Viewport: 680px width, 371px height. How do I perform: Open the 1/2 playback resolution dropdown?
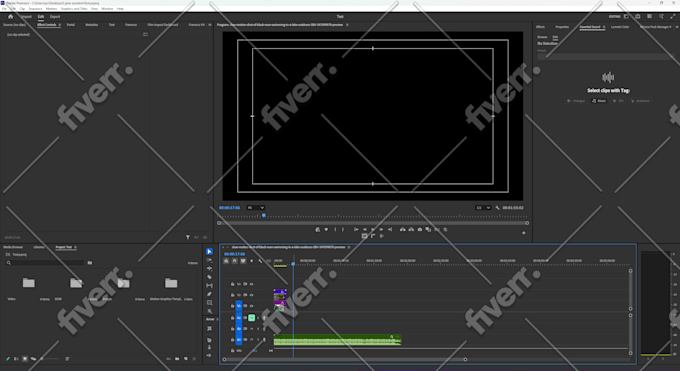(483, 208)
